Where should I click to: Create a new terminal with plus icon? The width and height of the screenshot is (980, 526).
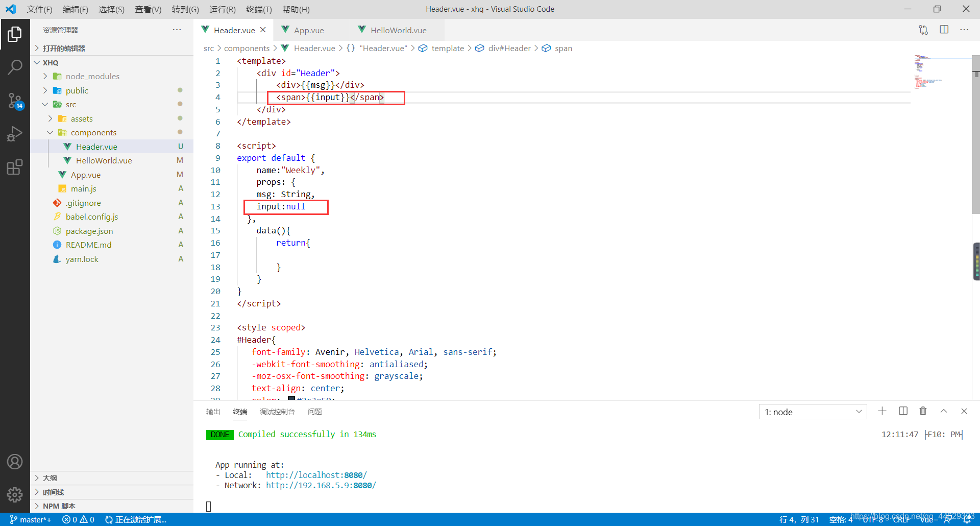click(x=882, y=411)
